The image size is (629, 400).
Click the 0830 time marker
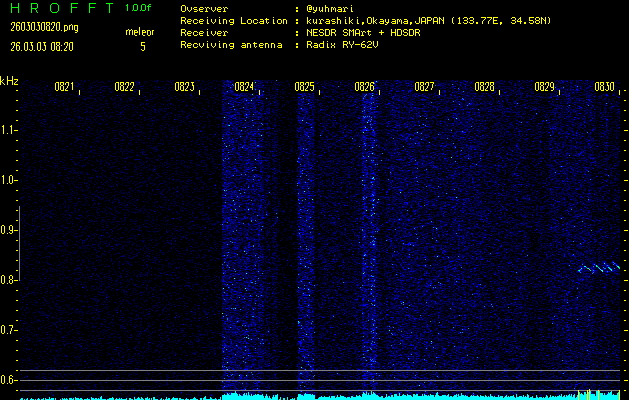605,87
